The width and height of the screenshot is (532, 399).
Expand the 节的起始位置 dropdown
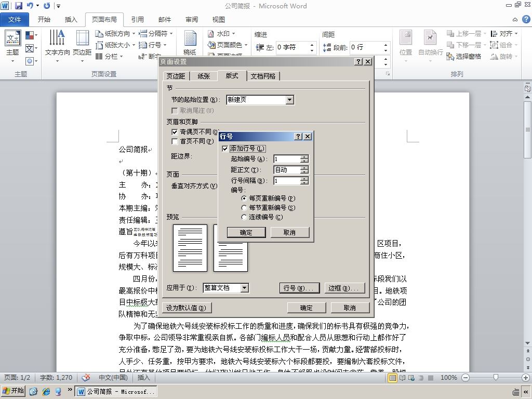click(x=289, y=100)
